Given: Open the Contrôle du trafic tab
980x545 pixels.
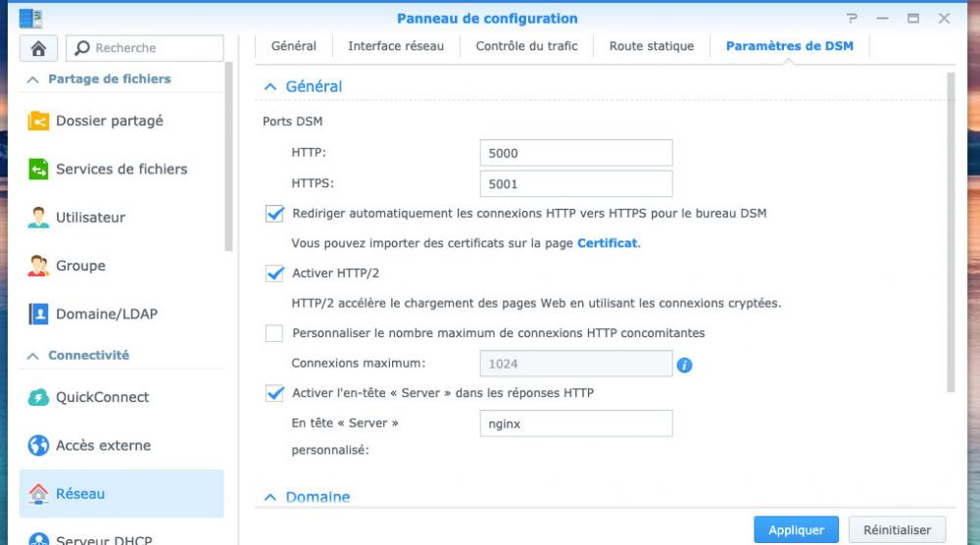Looking at the screenshot, I should tap(526, 46).
